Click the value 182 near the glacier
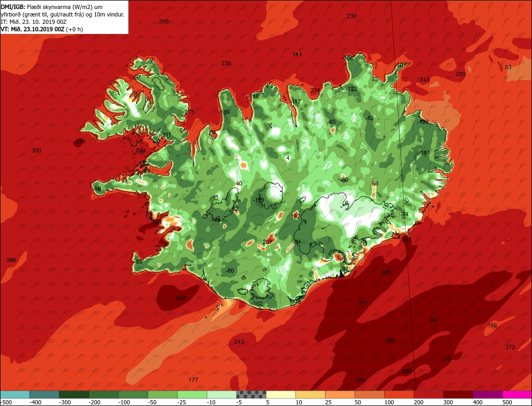This screenshot has height=406, width=532. click(x=295, y=216)
